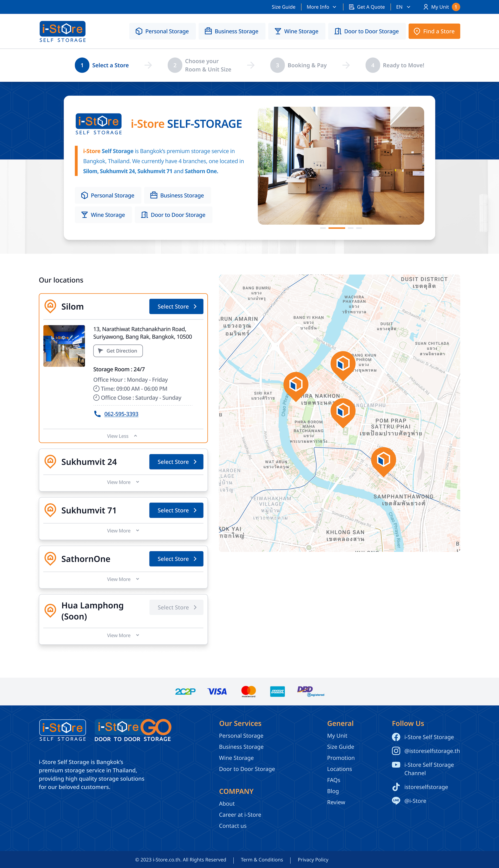Screen dimensions: 499x868
Task: Open Business Storage in the main navigation
Action: (x=232, y=31)
